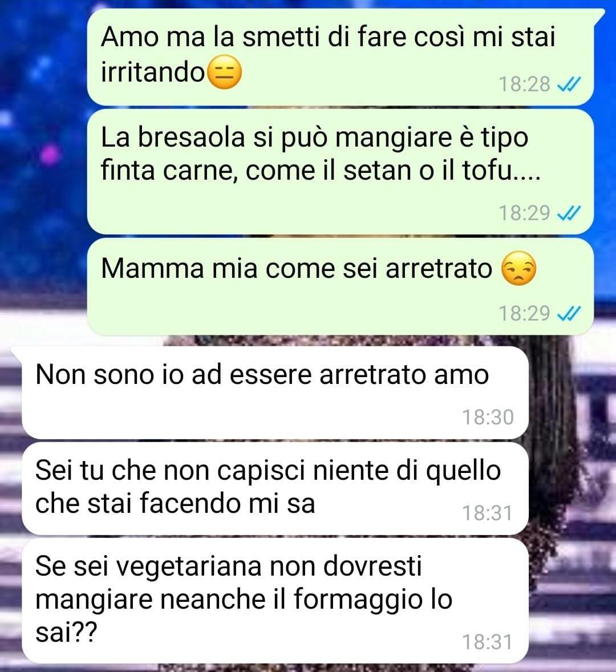Click the 18:31 timestamp on the 'Sei tu' message
This screenshot has width=616, height=672.
click(488, 513)
